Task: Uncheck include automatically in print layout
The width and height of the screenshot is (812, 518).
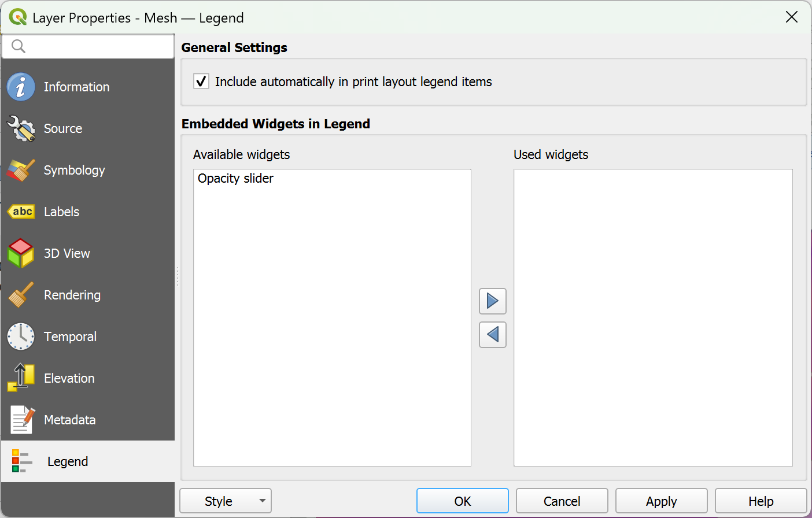Action: click(201, 82)
